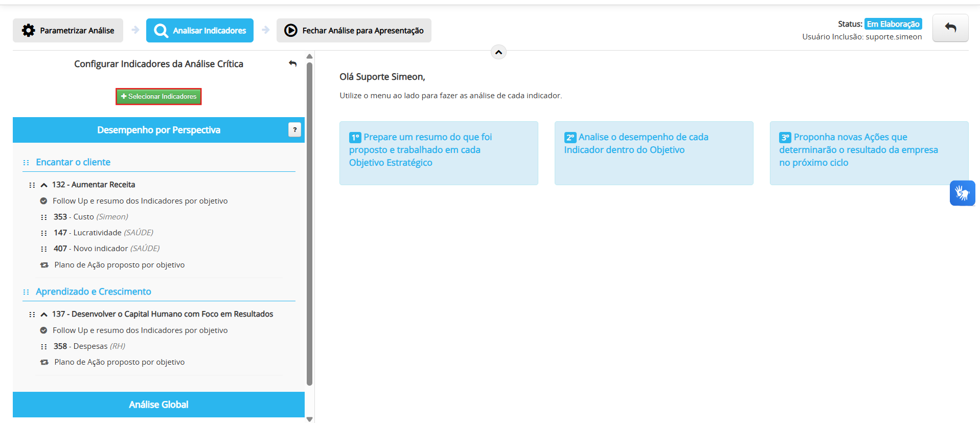Open indicator 358 - Despesas (RH)
980x423 pixels.
[x=89, y=346]
